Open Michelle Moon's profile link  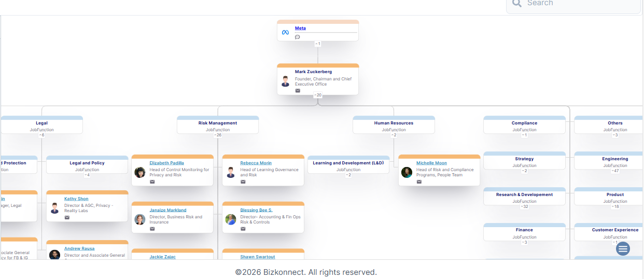[x=431, y=163]
